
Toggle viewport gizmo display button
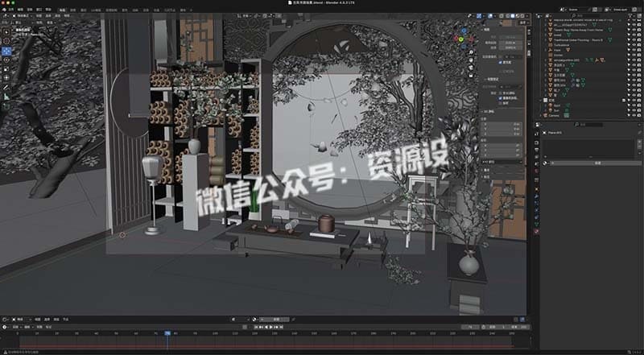(479, 16)
